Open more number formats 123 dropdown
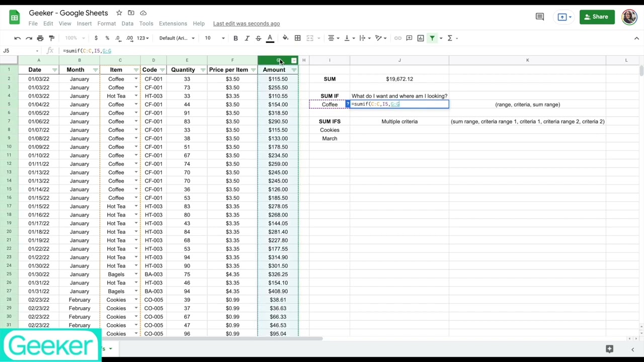The image size is (644, 362). coord(143,38)
